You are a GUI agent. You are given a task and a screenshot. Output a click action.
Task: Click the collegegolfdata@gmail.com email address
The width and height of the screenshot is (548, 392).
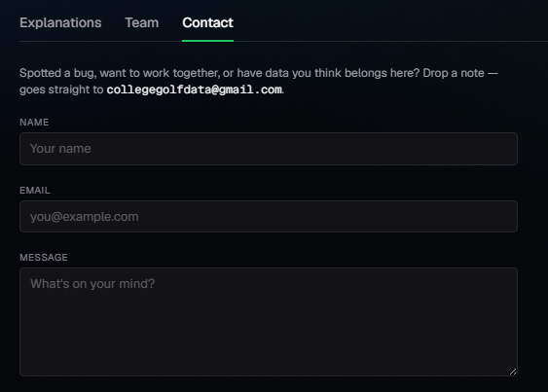[x=195, y=89]
